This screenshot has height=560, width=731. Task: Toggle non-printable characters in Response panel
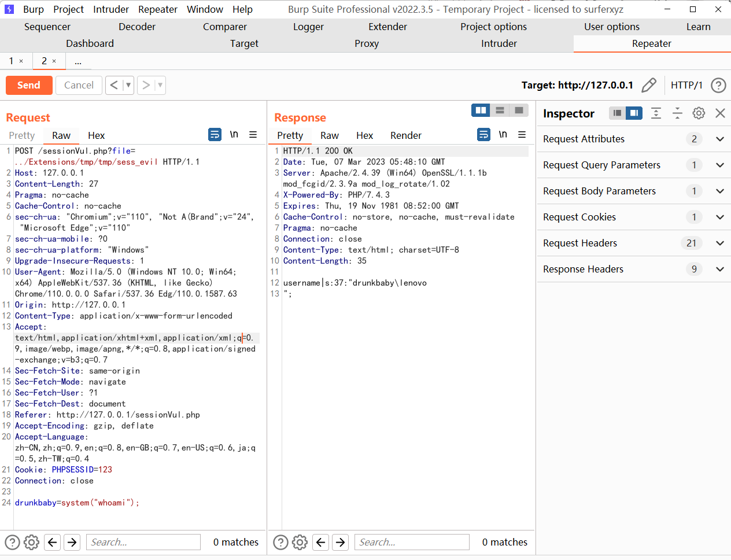click(503, 135)
